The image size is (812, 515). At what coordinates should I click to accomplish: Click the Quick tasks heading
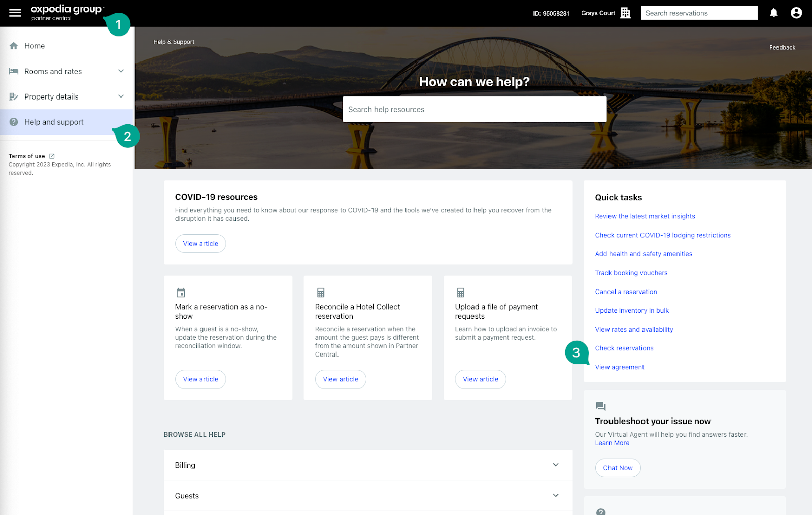tap(619, 197)
